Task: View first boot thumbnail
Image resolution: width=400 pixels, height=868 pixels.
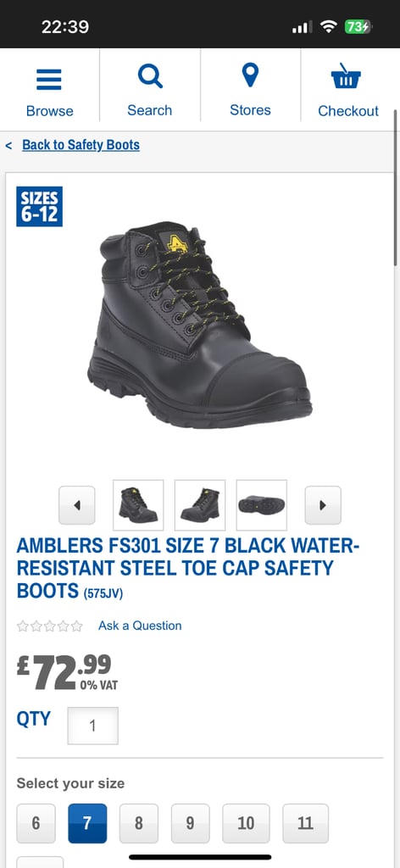Action: coord(138,505)
